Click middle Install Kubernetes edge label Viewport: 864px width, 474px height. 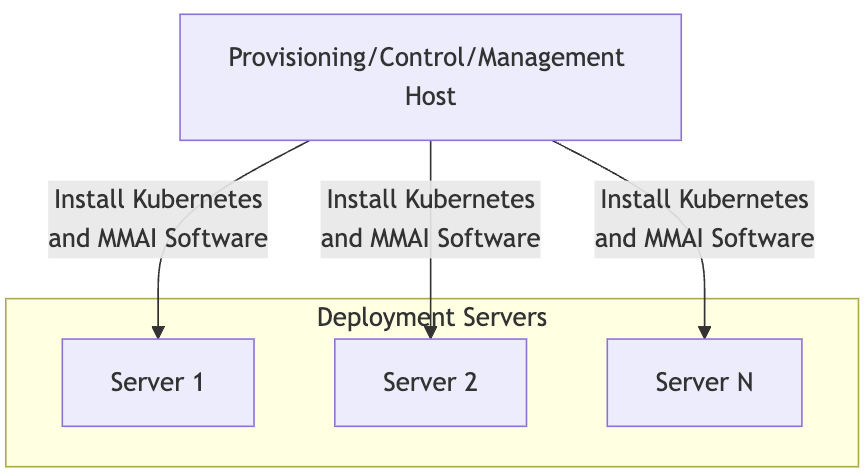click(x=430, y=219)
